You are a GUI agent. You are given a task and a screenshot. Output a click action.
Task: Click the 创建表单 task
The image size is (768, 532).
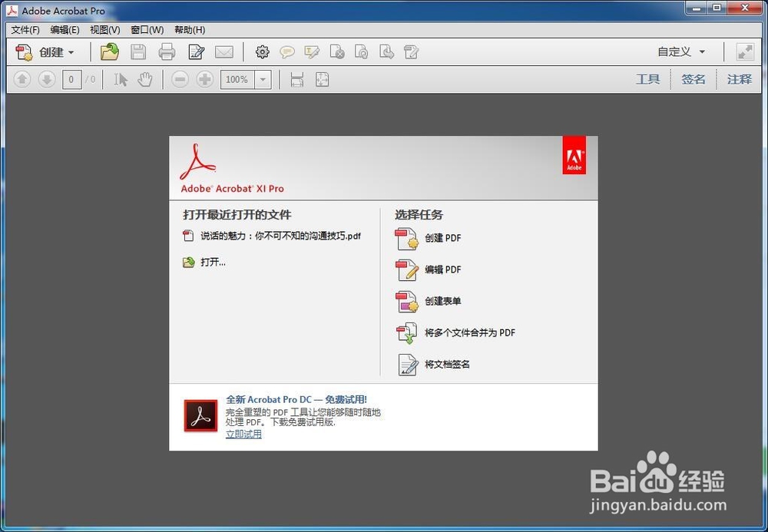click(429, 301)
